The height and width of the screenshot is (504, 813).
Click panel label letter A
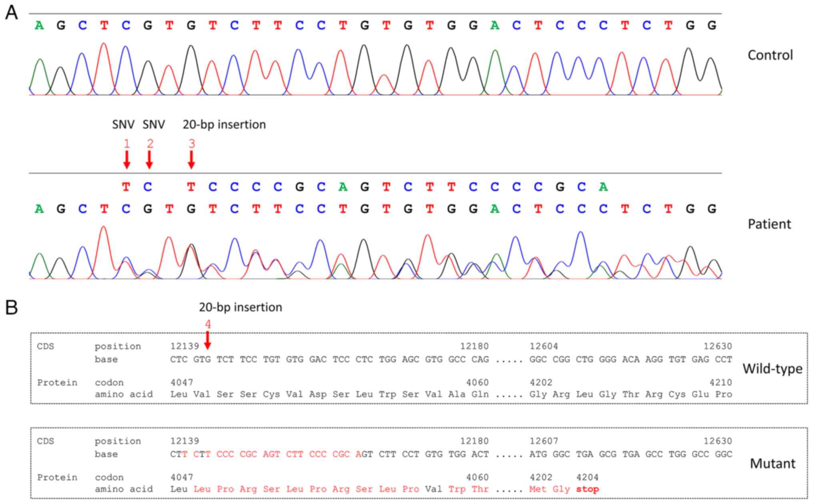(x=12, y=13)
